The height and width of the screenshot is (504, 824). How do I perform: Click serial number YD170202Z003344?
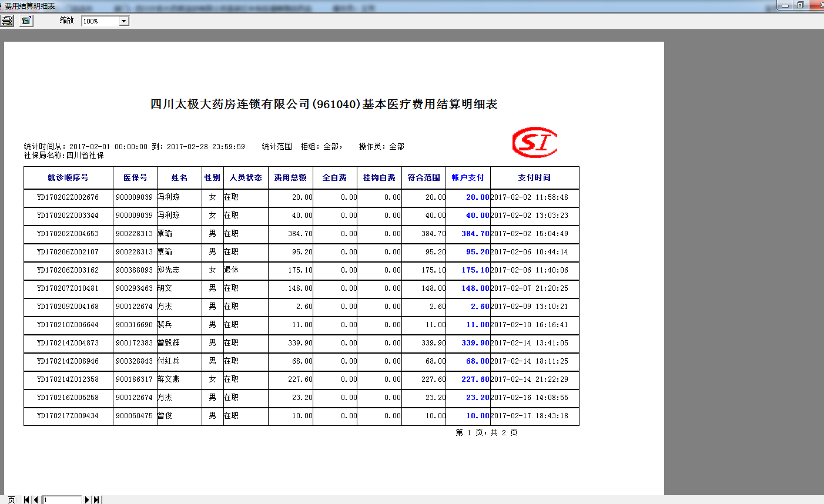[x=68, y=216]
